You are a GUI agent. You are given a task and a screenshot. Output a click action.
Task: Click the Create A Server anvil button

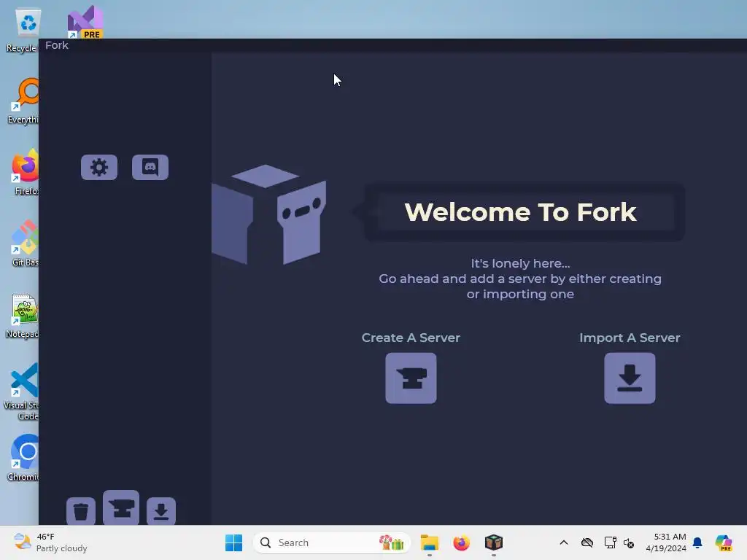pyautogui.click(x=411, y=378)
